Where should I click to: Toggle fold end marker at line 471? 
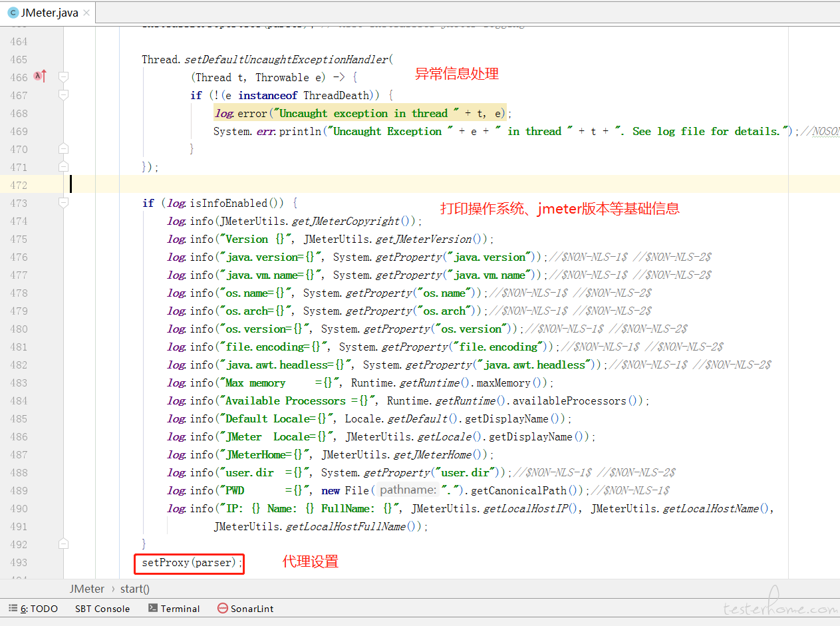click(64, 166)
